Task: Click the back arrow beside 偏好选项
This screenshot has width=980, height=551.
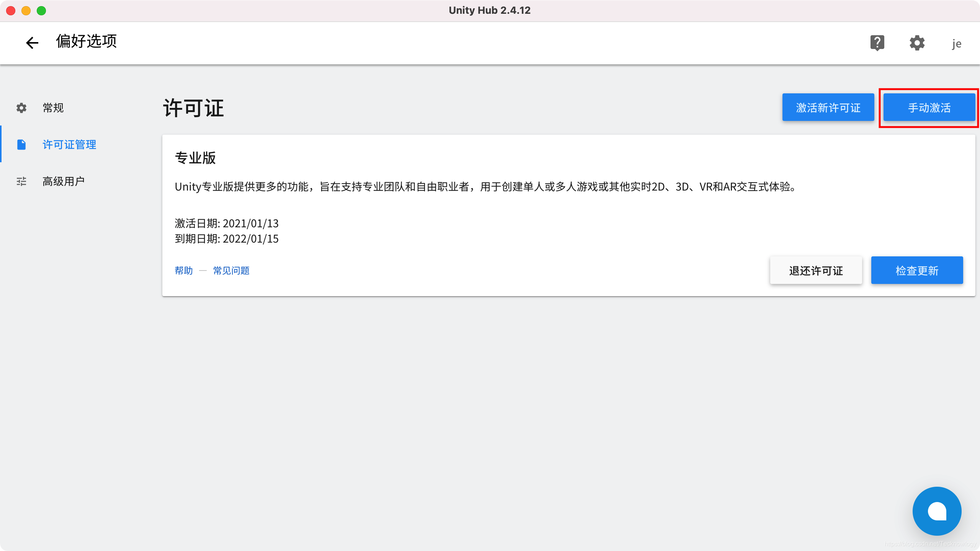Action: point(32,42)
